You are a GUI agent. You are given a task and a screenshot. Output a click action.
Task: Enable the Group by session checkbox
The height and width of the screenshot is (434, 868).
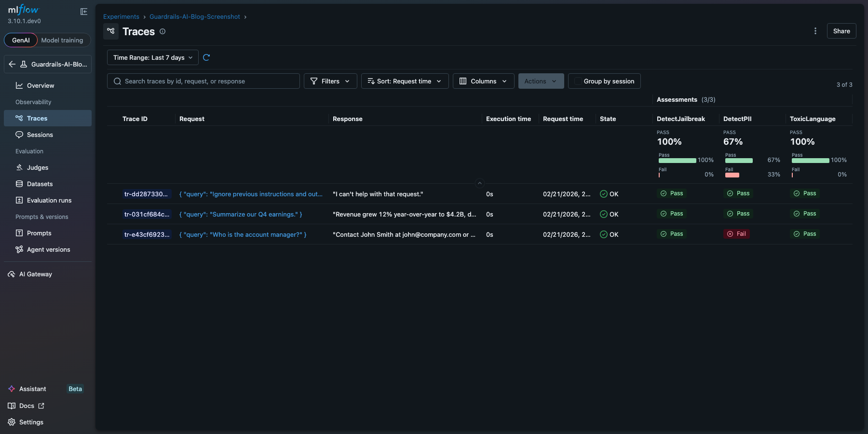click(x=577, y=81)
